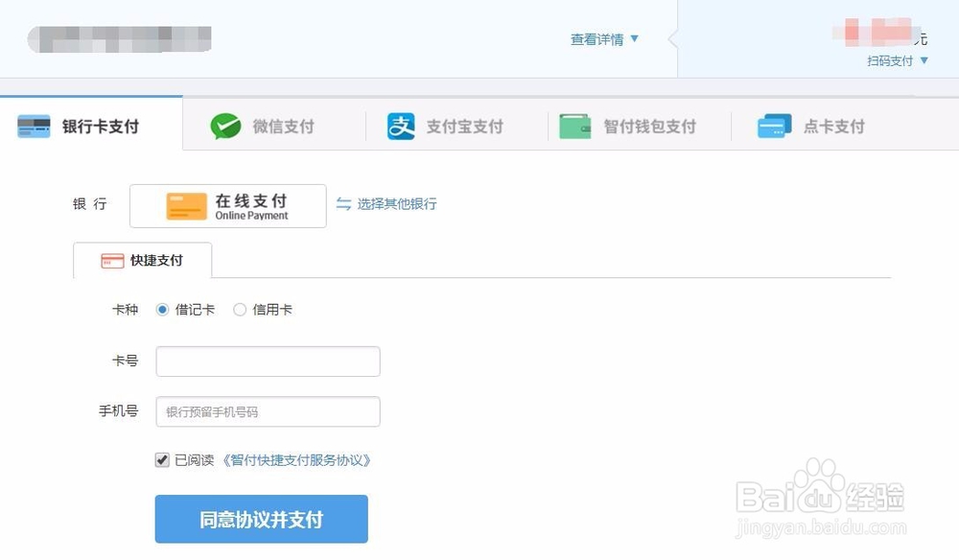Click the 智付钱包支付 wallet icon
Viewport: 959px width, 560px height.
573,125
